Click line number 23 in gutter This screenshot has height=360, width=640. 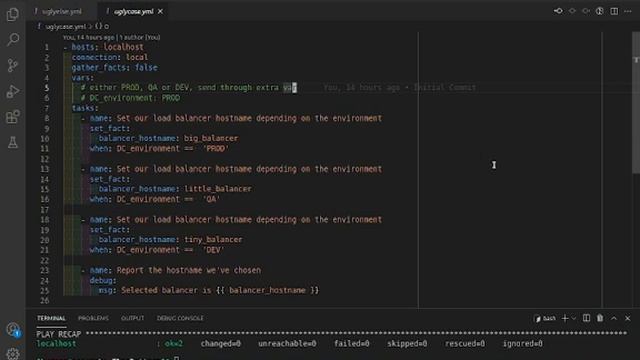pos(45,270)
